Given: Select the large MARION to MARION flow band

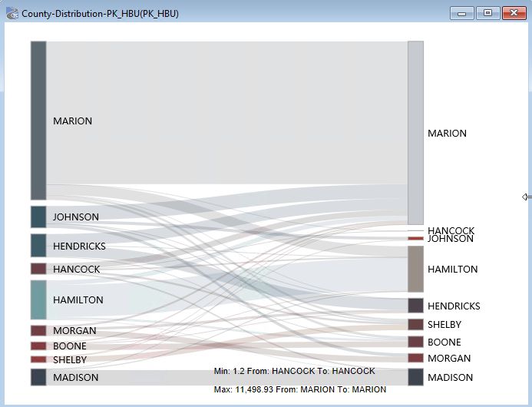Looking at the screenshot, I should coord(226,112).
